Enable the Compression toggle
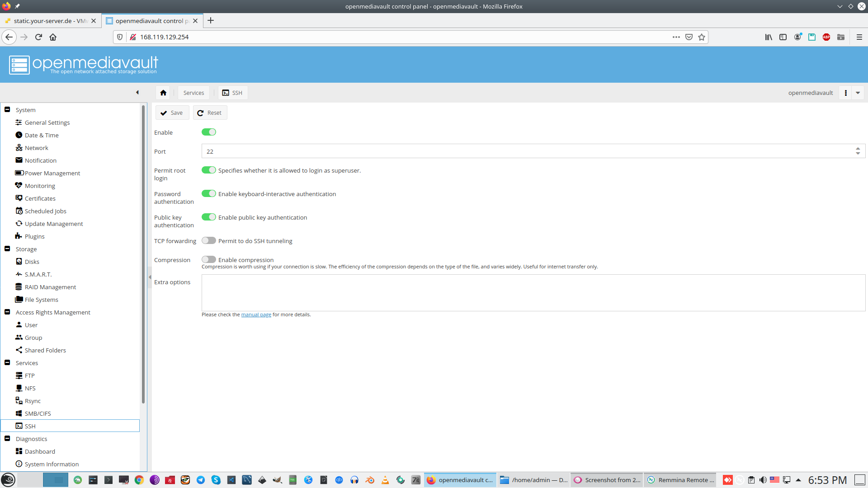 point(208,260)
